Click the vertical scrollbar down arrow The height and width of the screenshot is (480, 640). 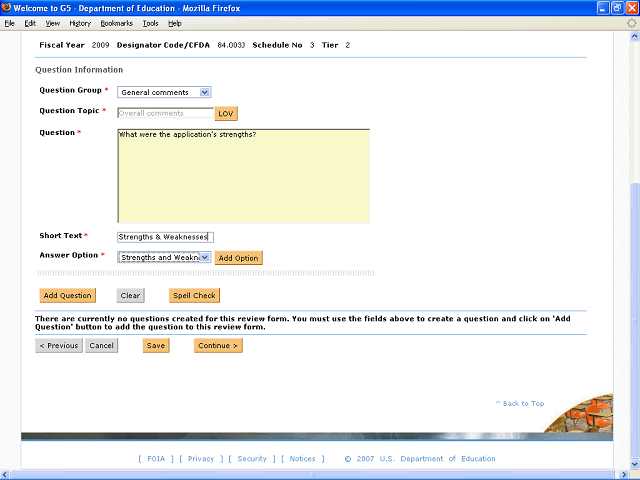(x=634, y=464)
